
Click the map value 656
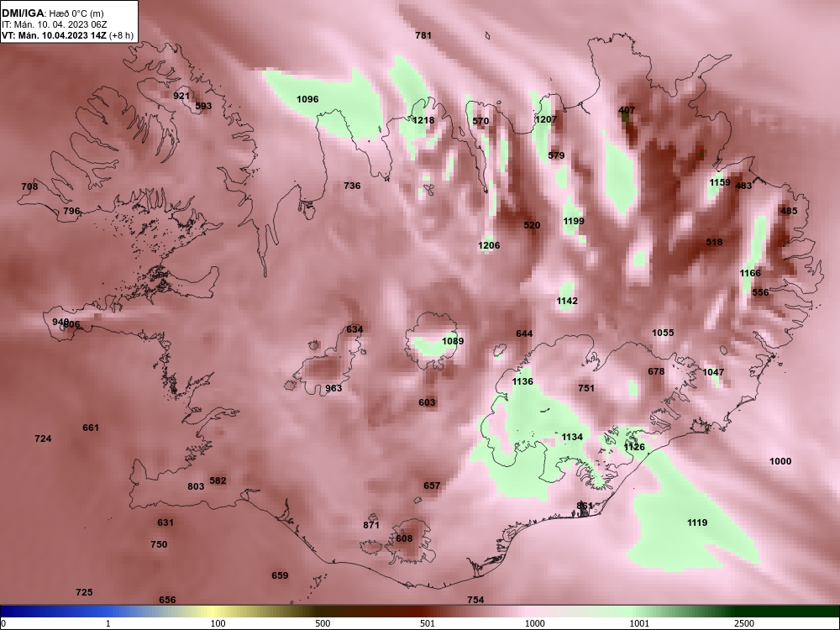[167, 600]
